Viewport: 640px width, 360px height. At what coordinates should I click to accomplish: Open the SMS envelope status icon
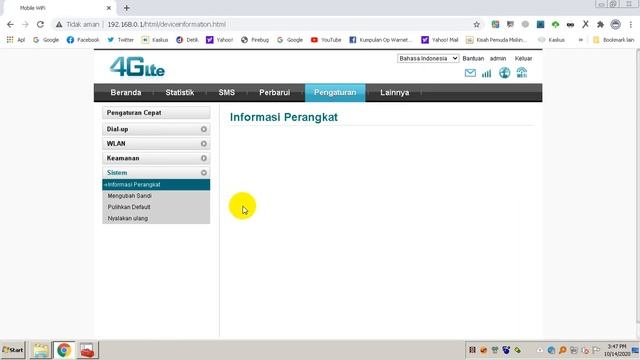tap(470, 73)
